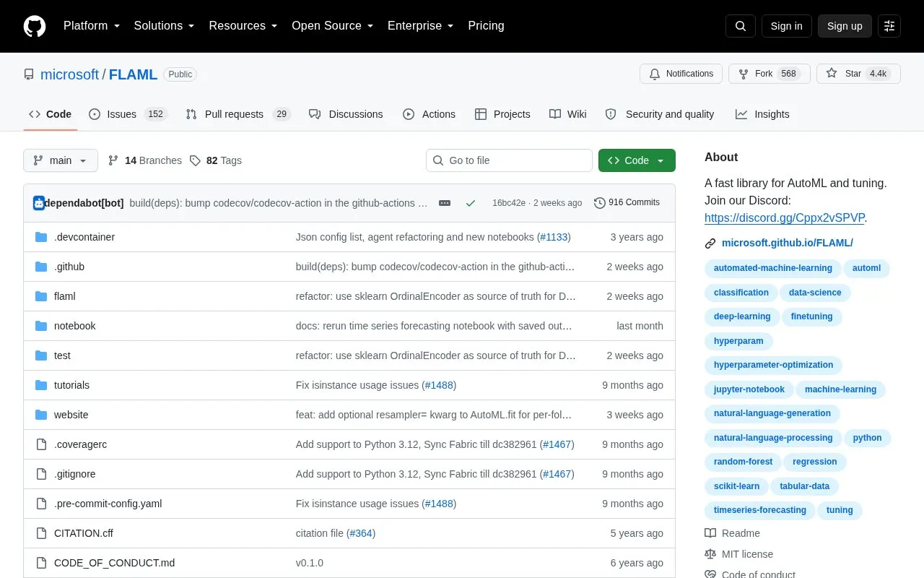View the green check status icon
Viewport: 924px width, 578px height.
point(471,203)
